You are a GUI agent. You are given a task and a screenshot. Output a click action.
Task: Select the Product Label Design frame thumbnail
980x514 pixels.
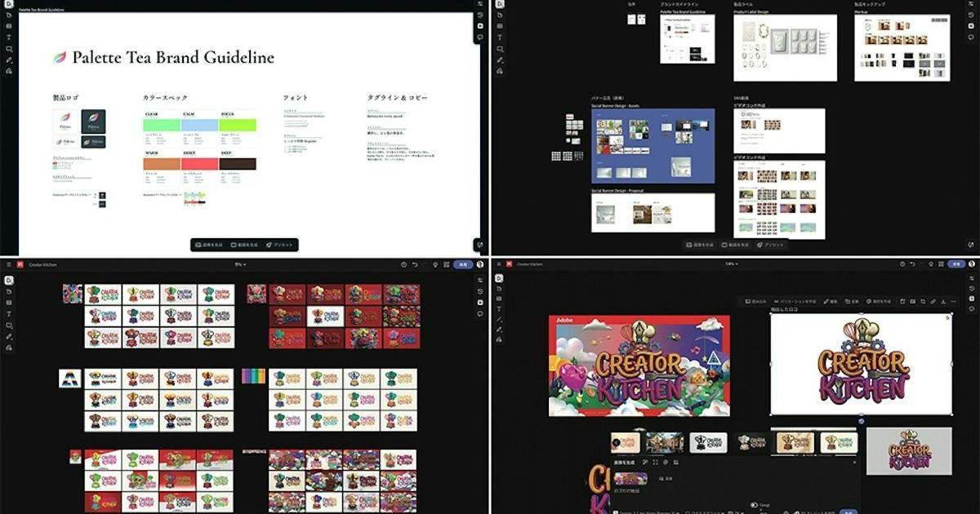pos(785,48)
